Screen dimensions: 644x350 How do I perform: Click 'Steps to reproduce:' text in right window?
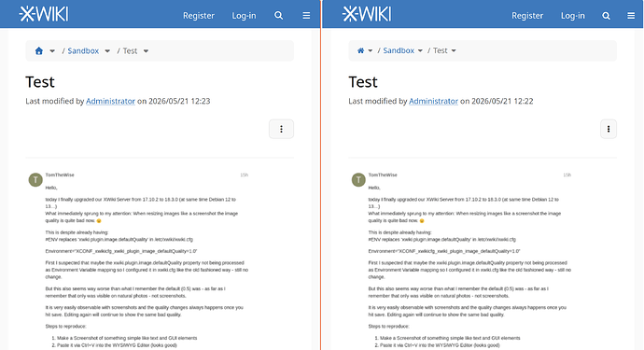[x=388, y=326]
